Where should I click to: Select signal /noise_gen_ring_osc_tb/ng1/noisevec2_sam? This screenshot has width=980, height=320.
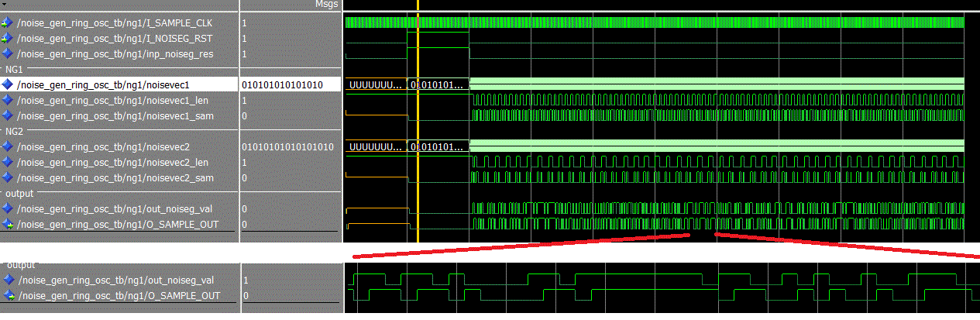click(115, 177)
